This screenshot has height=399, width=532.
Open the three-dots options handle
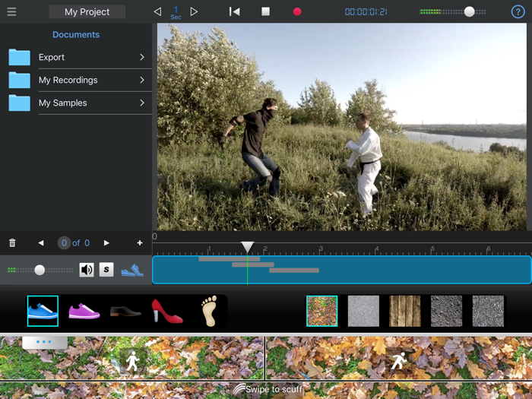(44, 342)
